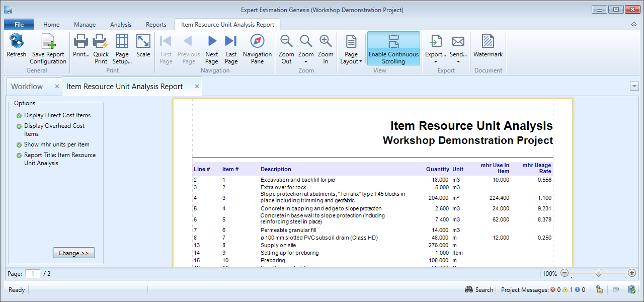Toggle Display Direct Cost Items option

point(57,115)
